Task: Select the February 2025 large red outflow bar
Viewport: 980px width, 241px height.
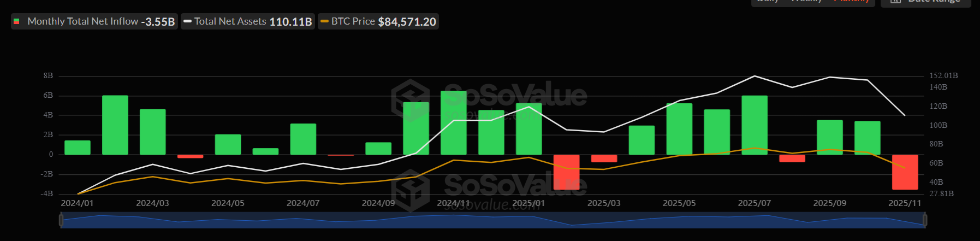Action: coord(567,172)
